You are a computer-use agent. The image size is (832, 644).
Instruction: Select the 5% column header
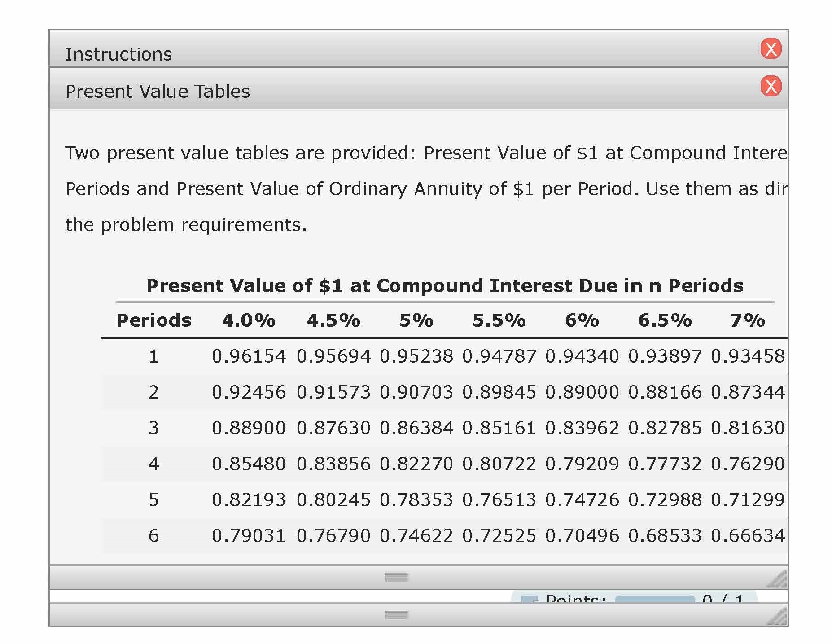(x=416, y=320)
